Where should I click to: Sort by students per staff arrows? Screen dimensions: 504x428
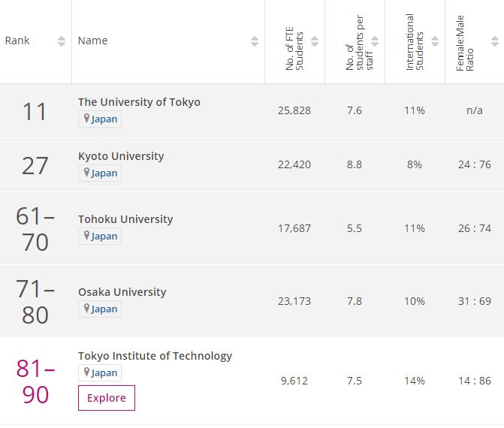(x=375, y=41)
